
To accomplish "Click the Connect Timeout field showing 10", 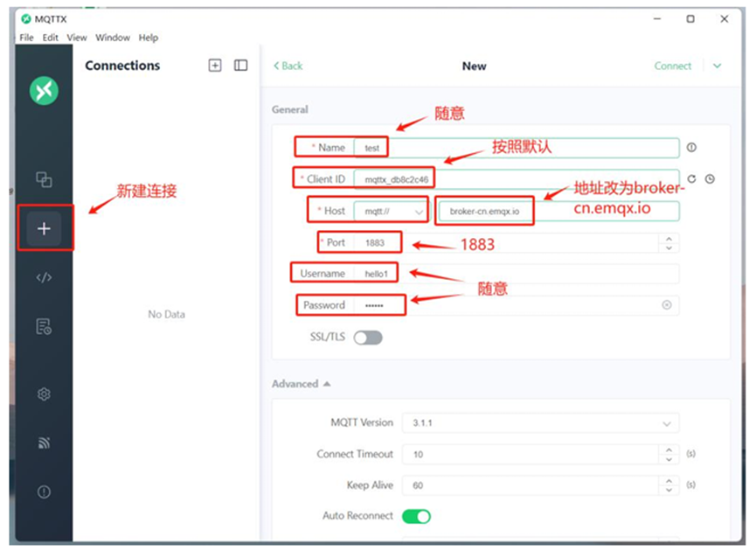I will coord(531,455).
